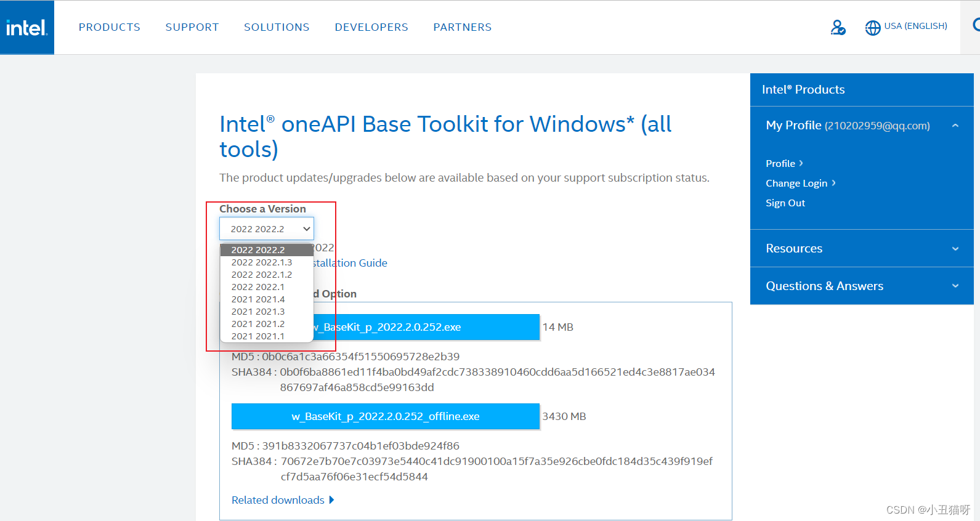This screenshot has width=980, height=521.
Task: Click the 14 MB file size text
Action: [x=558, y=327]
